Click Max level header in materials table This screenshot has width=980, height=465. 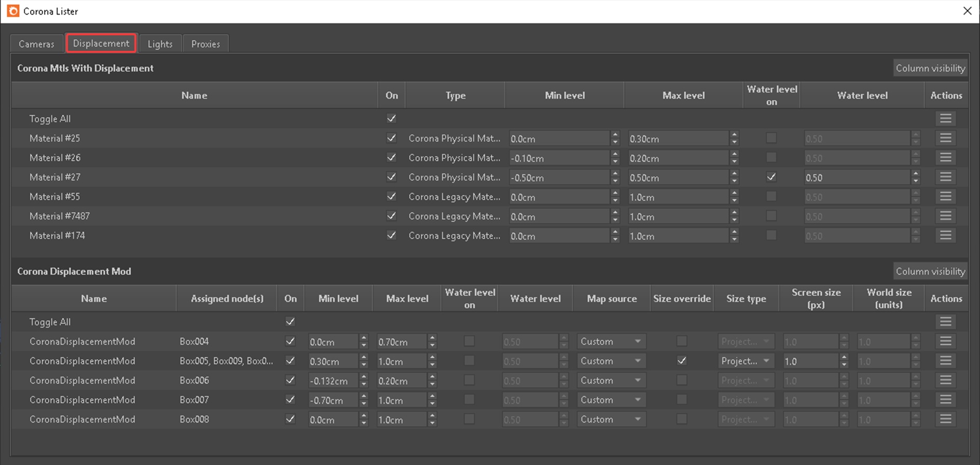pyautogui.click(x=683, y=95)
